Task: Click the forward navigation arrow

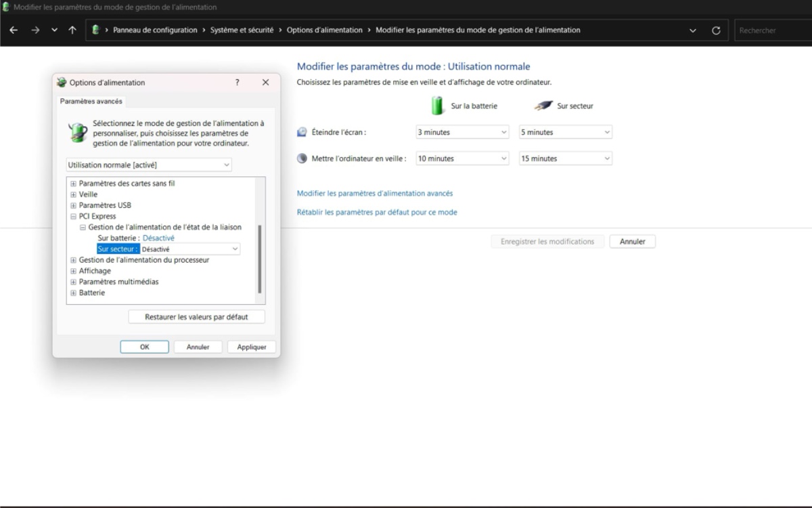Action: click(x=35, y=30)
